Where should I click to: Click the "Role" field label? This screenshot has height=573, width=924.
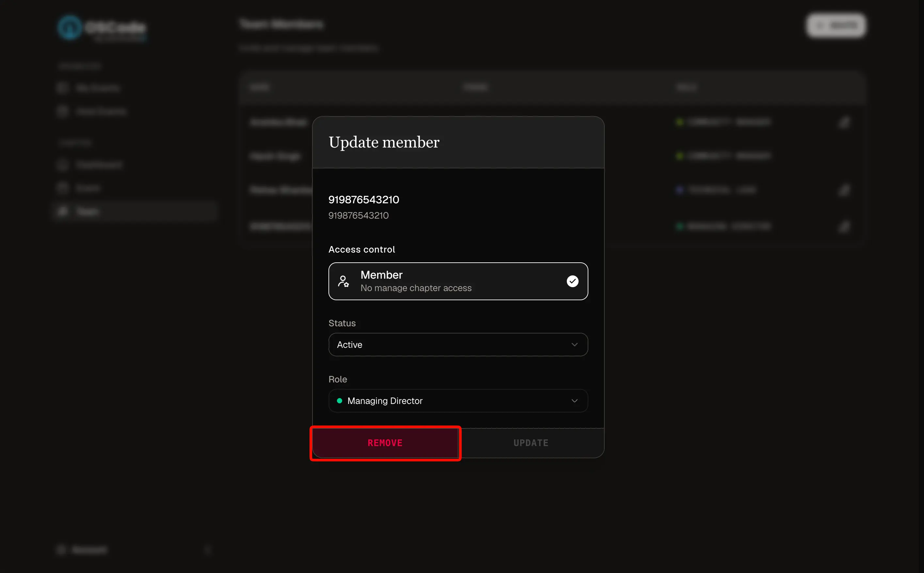click(338, 379)
